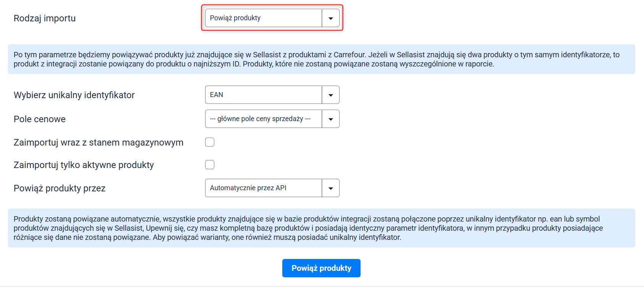This screenshot has height=288, width=644.
Task: Tick Zaimportuj tylko aktywne produkty checkbox
Action: (210, 165)
